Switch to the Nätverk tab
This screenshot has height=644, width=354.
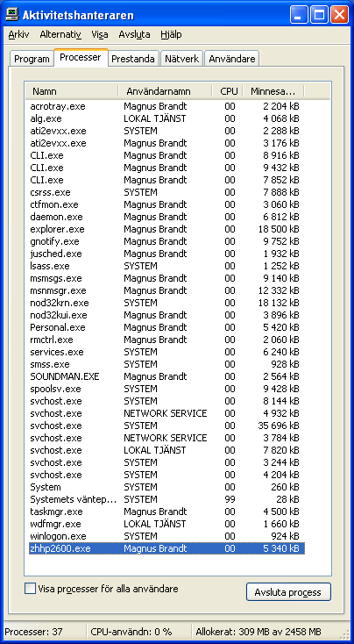[x=181, y=59]
